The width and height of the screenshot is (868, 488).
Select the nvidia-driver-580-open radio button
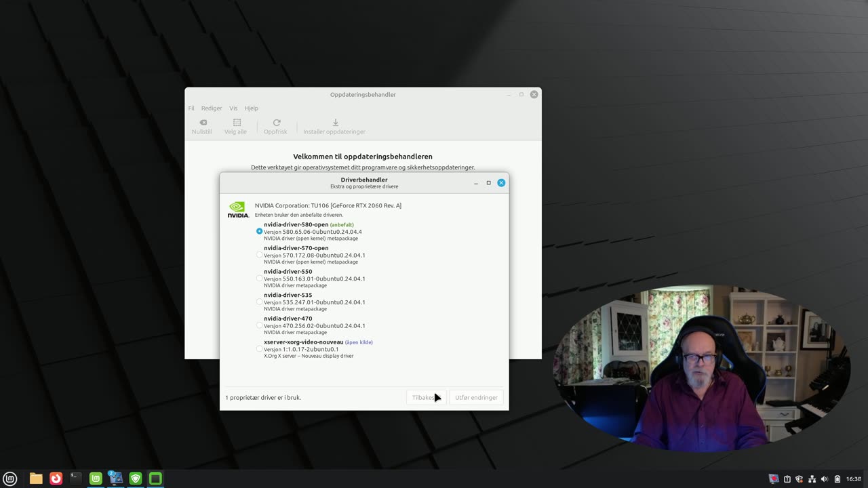coord(259,231)
